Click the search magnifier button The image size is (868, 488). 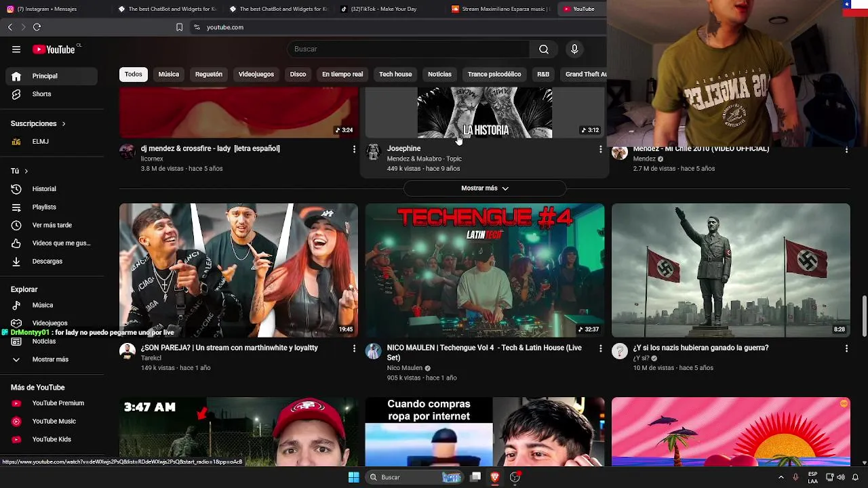pyautogui.click(x=544, y=49)
